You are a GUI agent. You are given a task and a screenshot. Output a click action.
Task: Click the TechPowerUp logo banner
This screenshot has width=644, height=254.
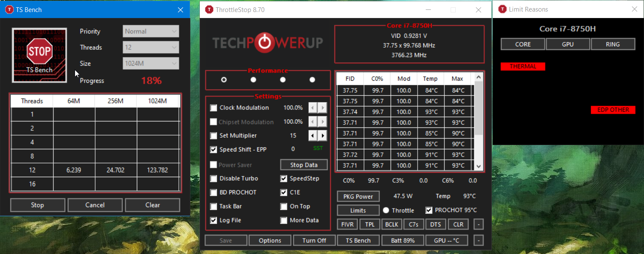click(x=268, y=42)
